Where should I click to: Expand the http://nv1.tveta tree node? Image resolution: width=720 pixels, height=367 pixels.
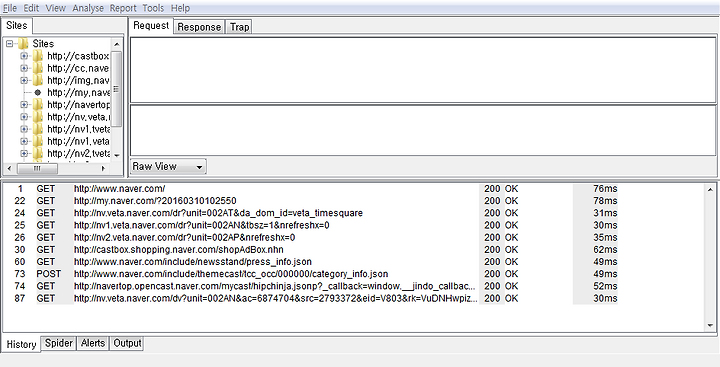[24, 129]
